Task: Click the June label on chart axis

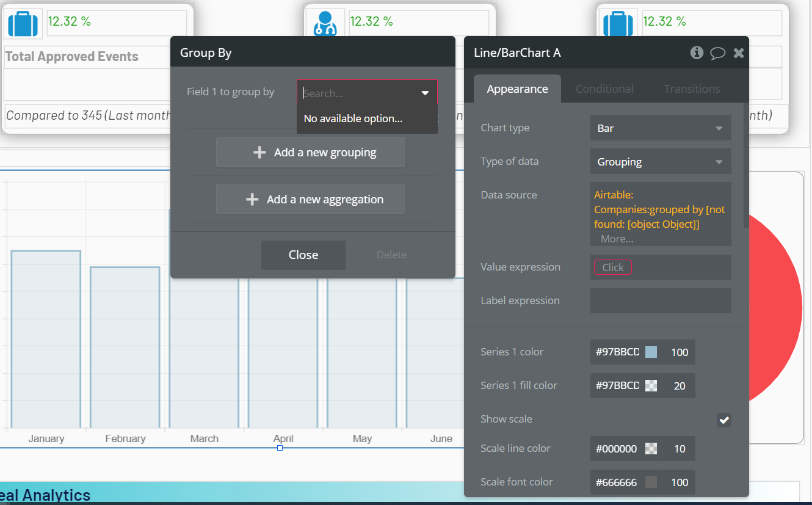Action: pyautogui.click(x=441, y=438)
